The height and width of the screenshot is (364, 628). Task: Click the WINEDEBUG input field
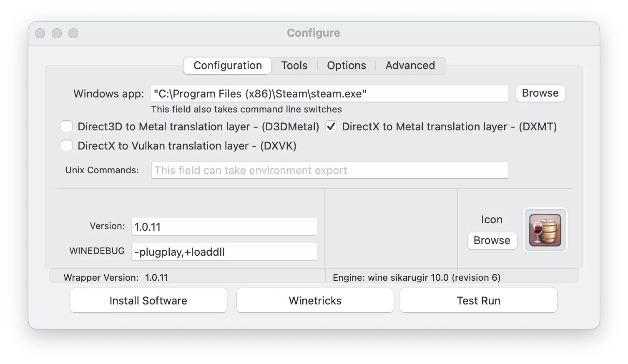pyautogui.click(x=224, y=252)
